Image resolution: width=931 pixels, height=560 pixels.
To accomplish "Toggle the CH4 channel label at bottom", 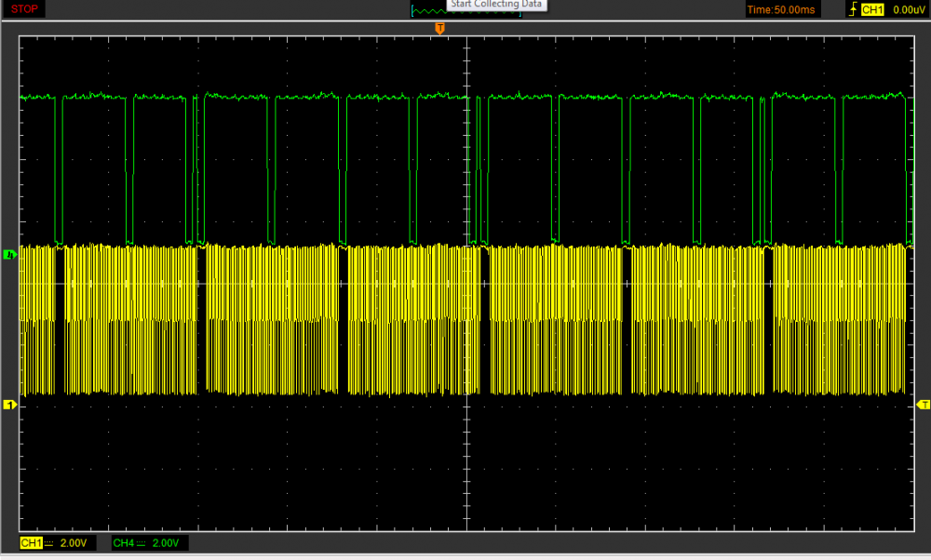I will tap(123, 542).
